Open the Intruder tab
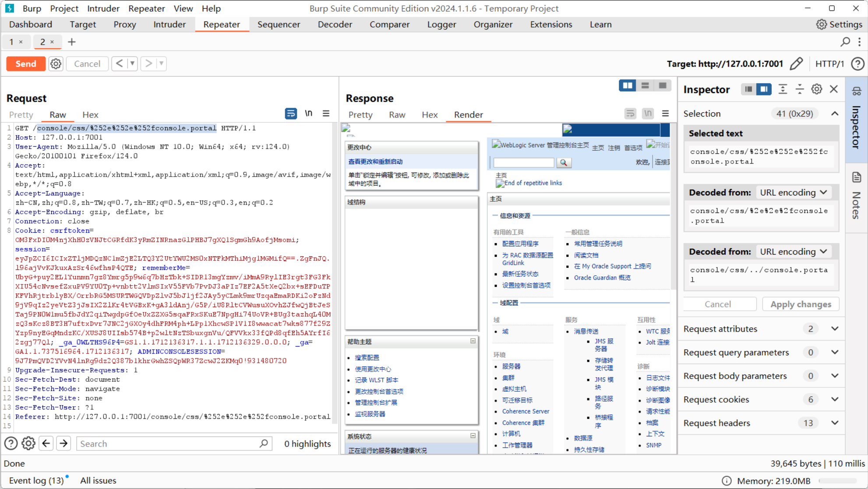This screenshot has height=489, width=868. [169, 25]
